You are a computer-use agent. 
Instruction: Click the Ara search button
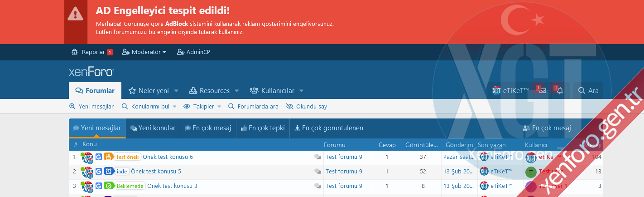pyautogui.click(x=588, y=91)
